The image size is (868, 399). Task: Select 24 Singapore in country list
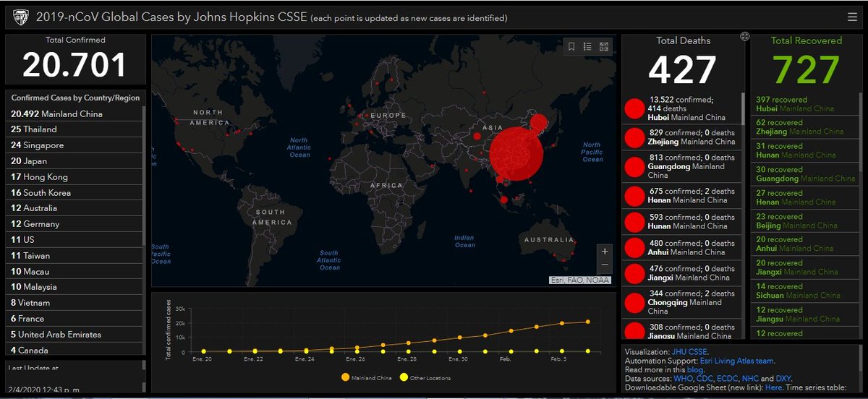(x=75, y=145)
